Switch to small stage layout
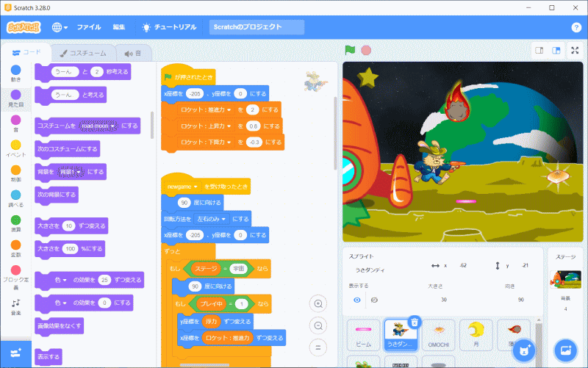This screenshot has height=368, width=588. click(539, 50)
